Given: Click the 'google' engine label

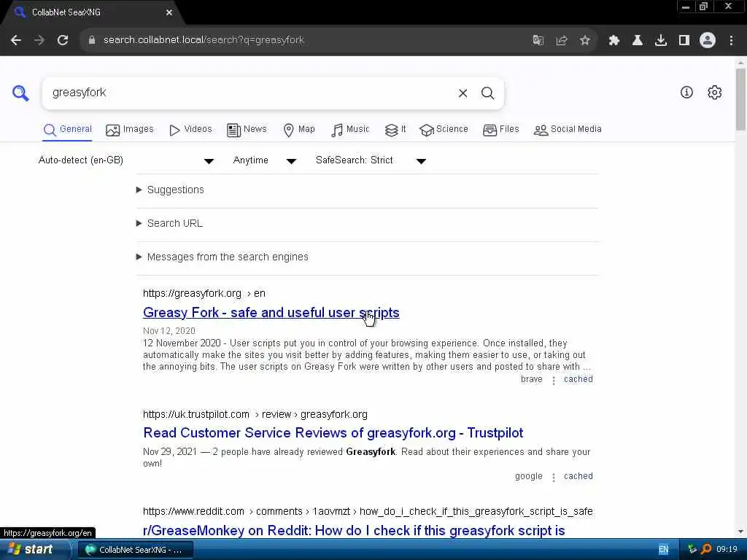Looking at the screenshot, I should (x=529, y=476).
